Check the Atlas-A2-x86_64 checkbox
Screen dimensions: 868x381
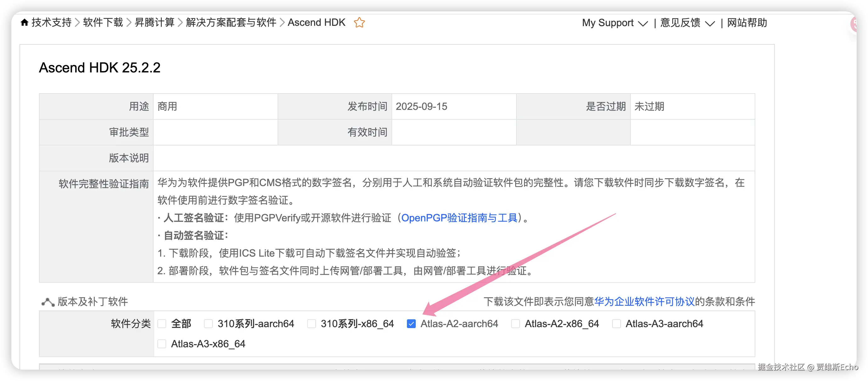point(515,324)
